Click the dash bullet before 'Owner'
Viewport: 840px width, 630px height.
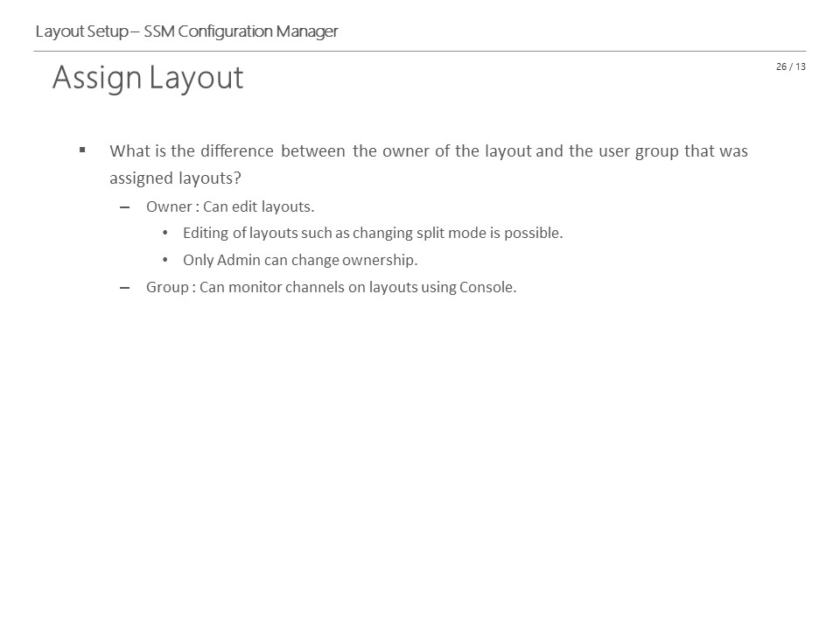click(125, 207)
